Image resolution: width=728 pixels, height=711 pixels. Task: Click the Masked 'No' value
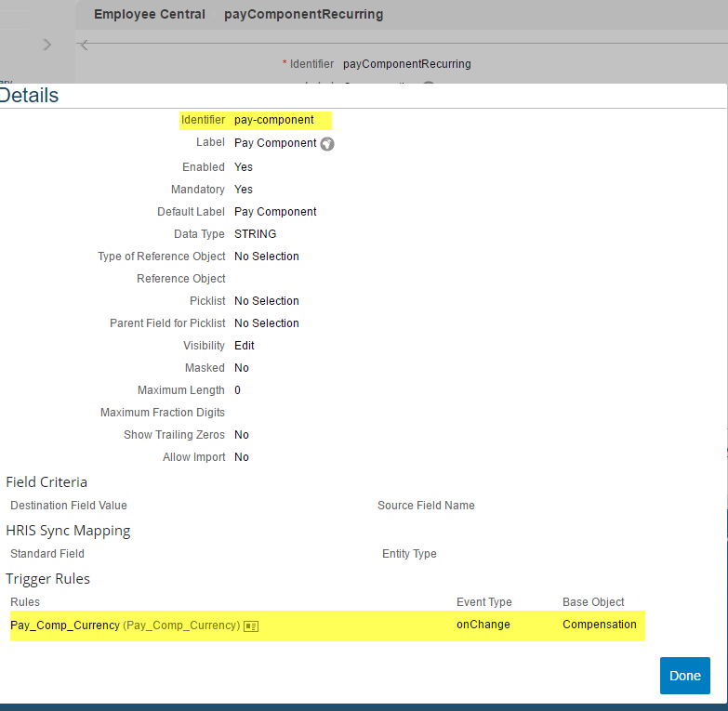(x=242, y=367)
